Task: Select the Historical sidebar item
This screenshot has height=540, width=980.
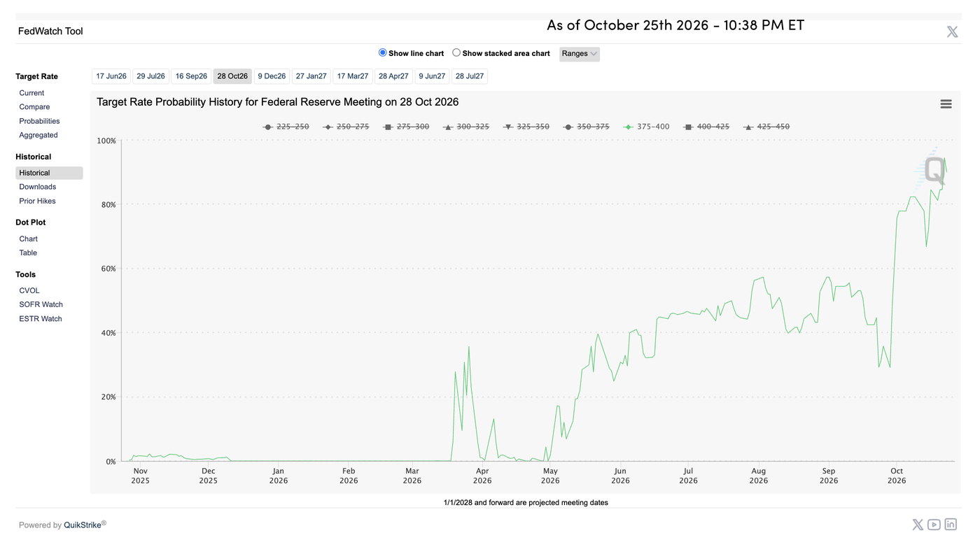Action: [49, 173]
